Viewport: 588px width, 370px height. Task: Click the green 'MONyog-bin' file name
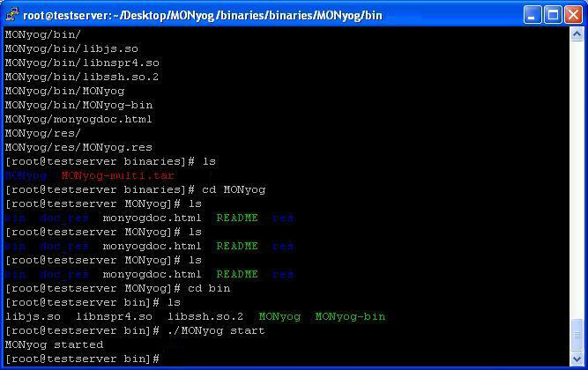click(350, 316)
